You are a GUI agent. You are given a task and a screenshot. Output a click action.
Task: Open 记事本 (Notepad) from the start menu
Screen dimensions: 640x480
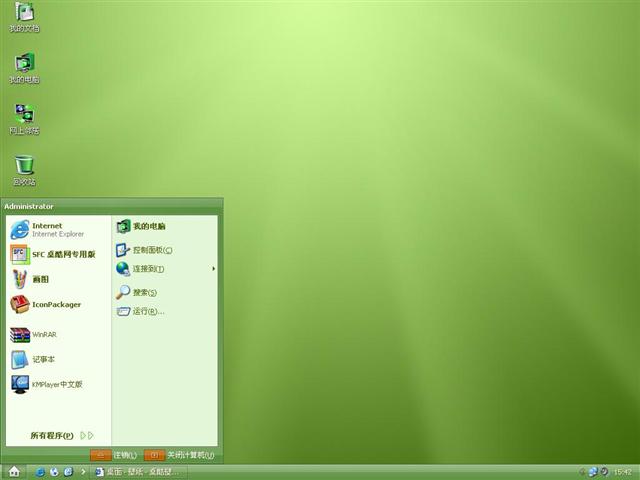coord(58,360)
